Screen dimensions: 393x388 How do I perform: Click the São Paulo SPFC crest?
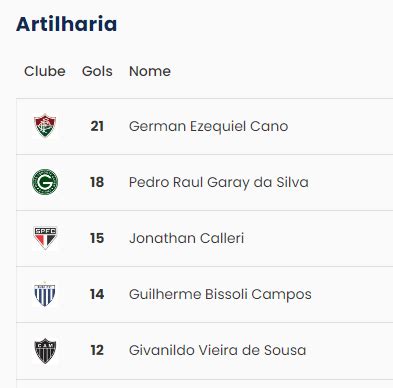tap(45, 238)
